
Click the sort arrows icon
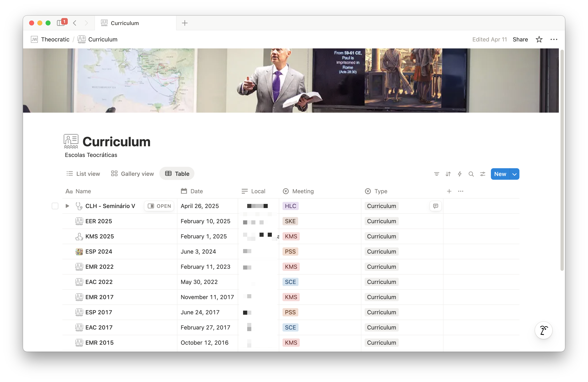coord(448,174)
